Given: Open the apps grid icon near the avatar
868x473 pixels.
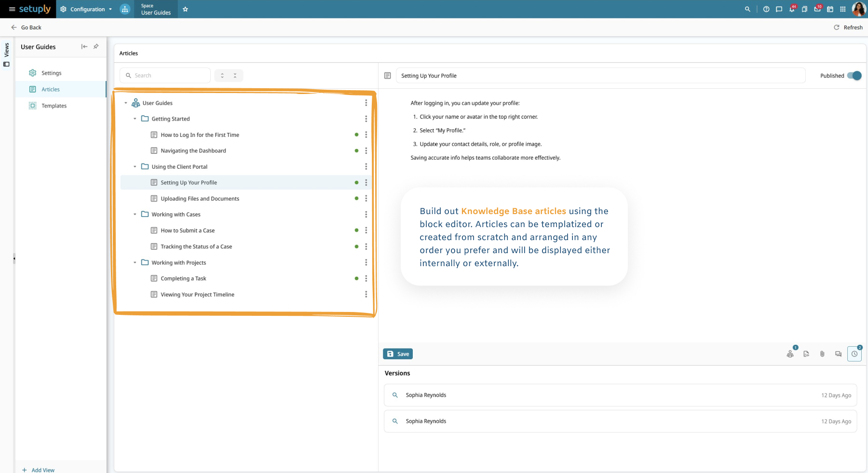Looking at the screenshot, I should tap(843, 9).
